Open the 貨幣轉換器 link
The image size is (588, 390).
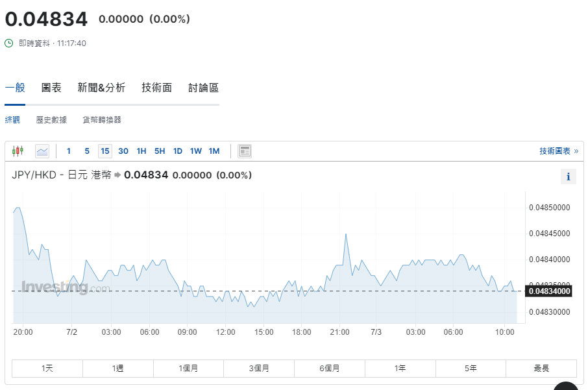coord(102,120)
